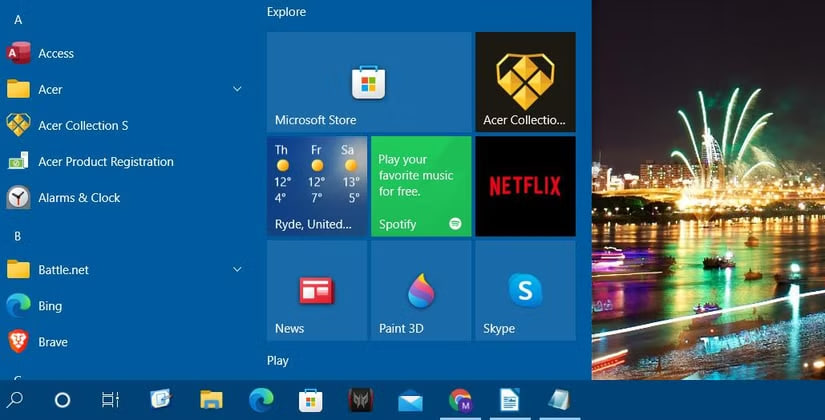
Task: Jump to letter B section header
Action: coord(17,236)
